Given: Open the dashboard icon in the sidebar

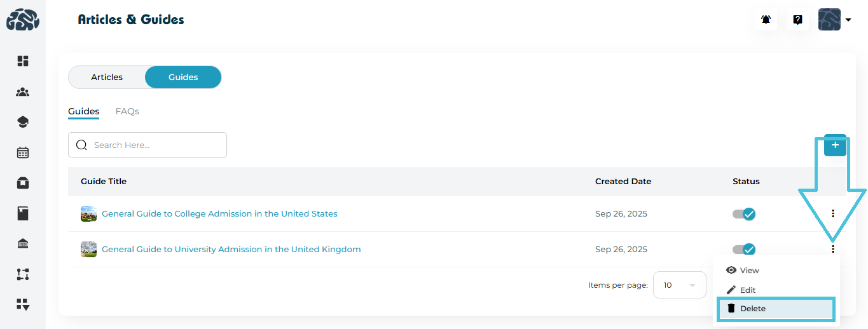Looking at the screenshot, I should pos(23,61).
